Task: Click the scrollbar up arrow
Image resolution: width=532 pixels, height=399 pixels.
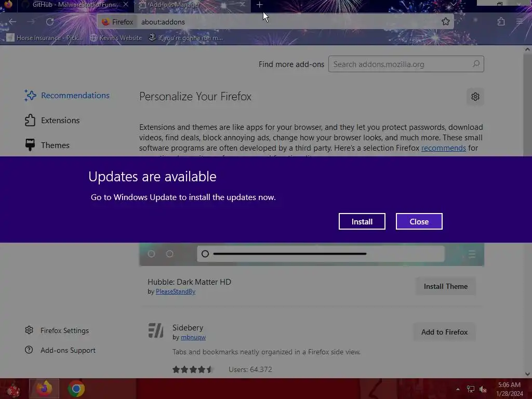Action: pyautogui.click(x=527, y=49)
